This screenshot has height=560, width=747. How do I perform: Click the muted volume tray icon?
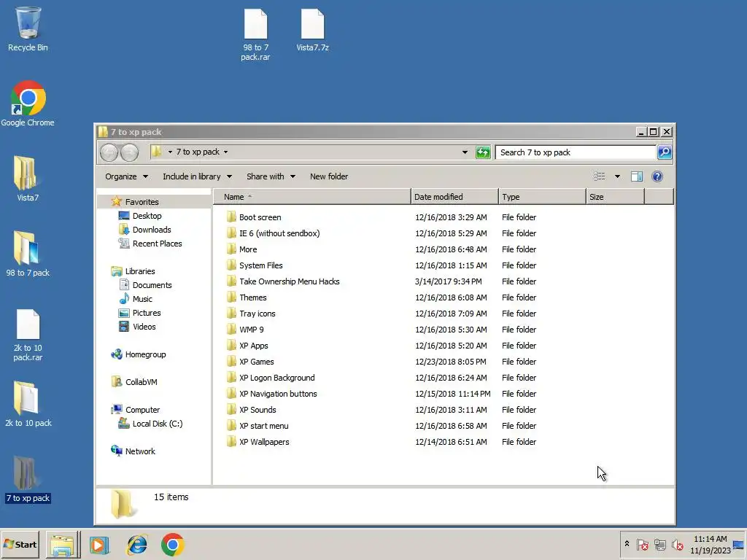(677, 544)
